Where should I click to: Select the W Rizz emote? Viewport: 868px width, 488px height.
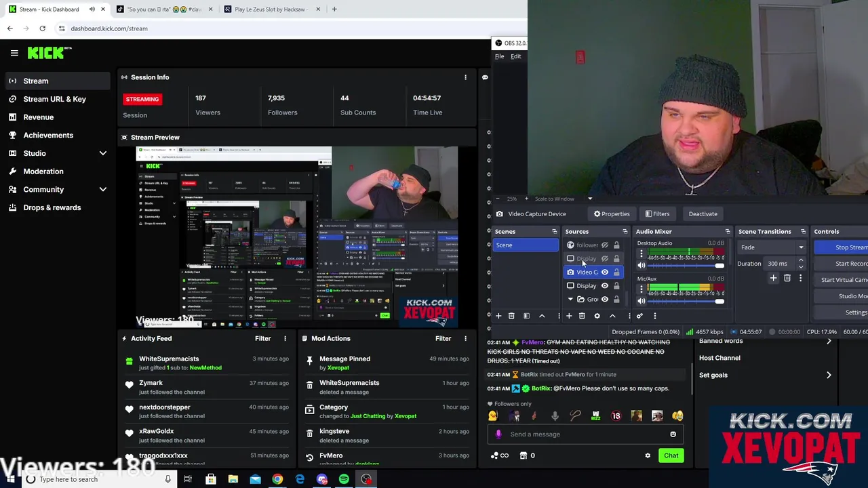595,416
